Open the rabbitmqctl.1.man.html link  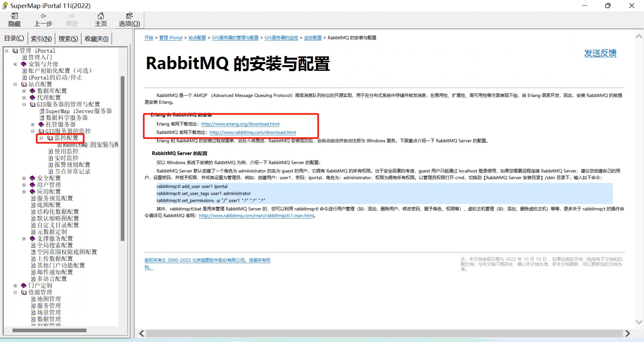[256, 215]
